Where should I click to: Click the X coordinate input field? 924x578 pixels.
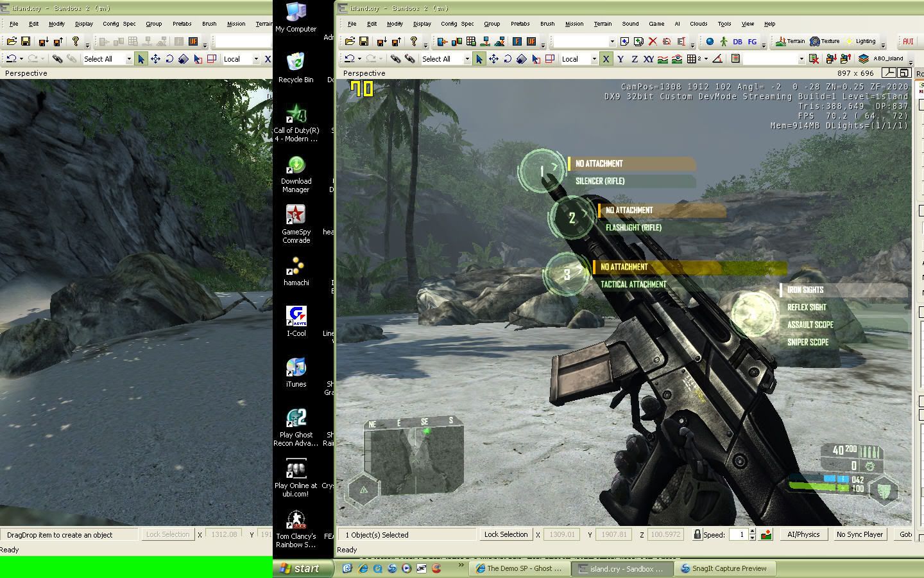(561, 534)
